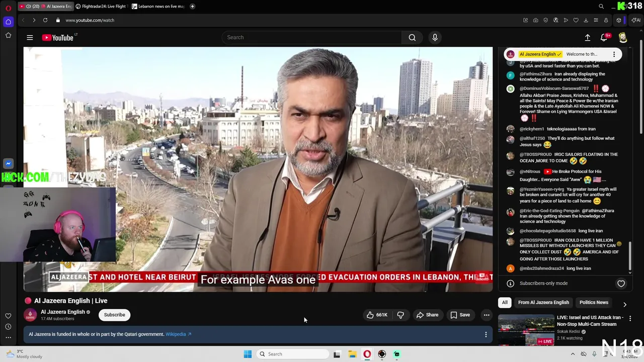
Task: Click the browser reload button
Action: [45, 20]
